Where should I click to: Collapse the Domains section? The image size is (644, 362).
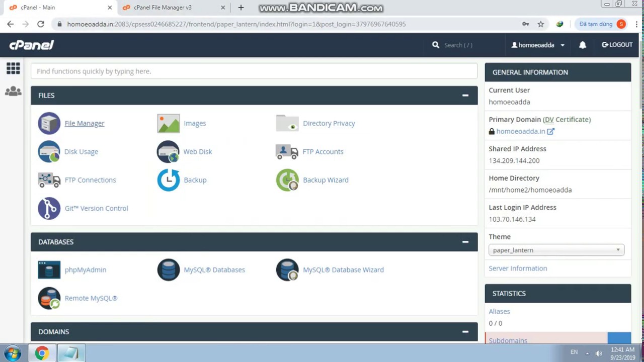(x=465, y=332)
